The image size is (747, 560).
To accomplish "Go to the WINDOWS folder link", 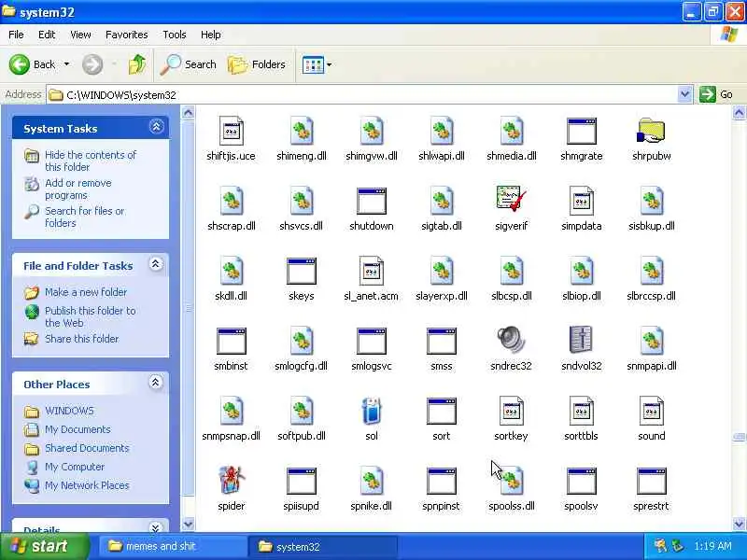I will click(69, 411).
